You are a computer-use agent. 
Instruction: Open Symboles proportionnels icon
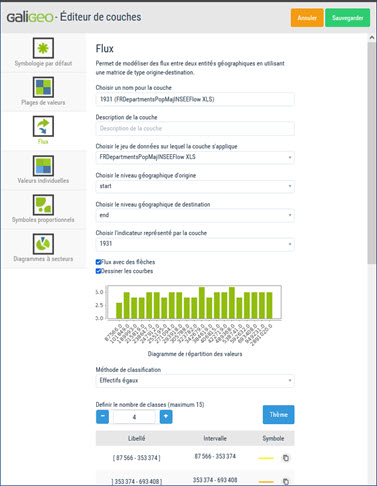pos(43,205)
